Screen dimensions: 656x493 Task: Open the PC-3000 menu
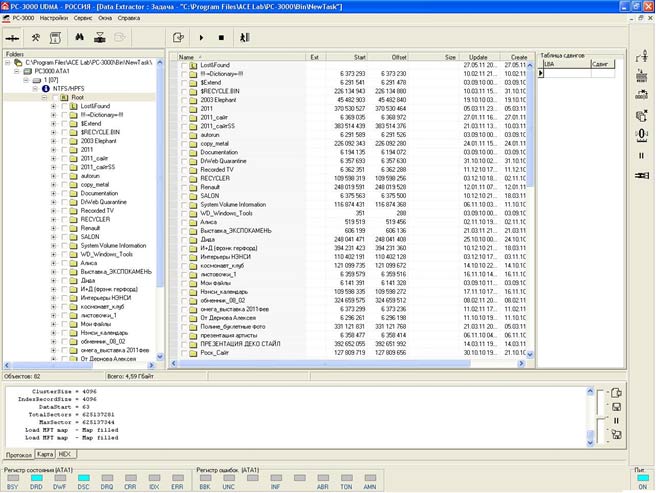tap(23, 18)
